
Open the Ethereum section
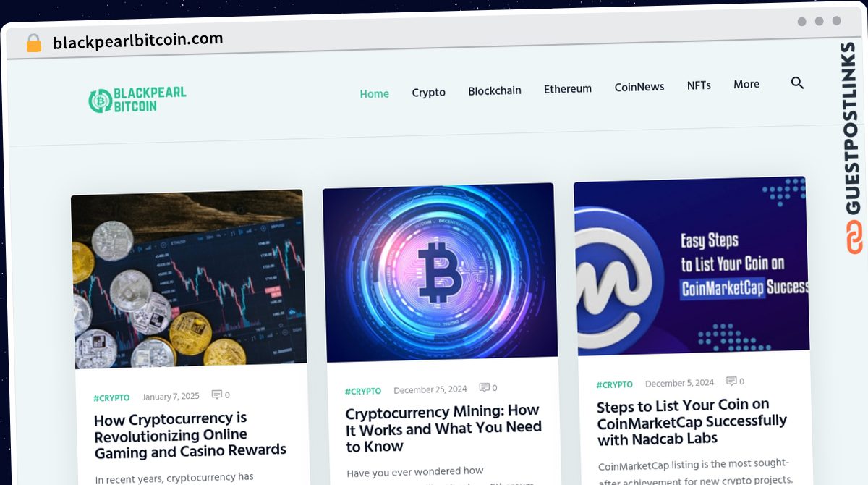568,89
